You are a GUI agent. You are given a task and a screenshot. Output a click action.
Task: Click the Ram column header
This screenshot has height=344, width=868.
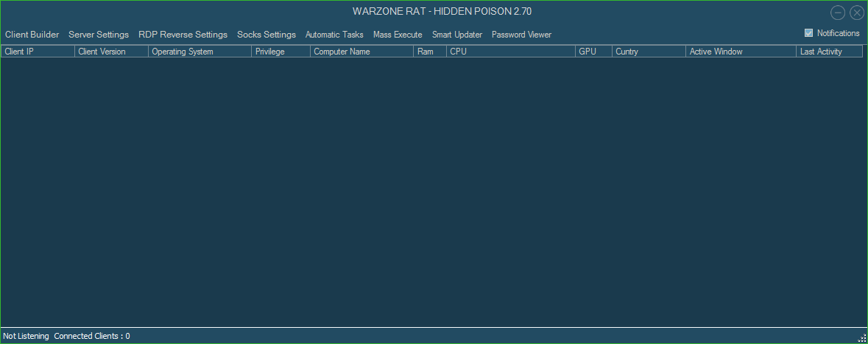click(x=429, y=52)
